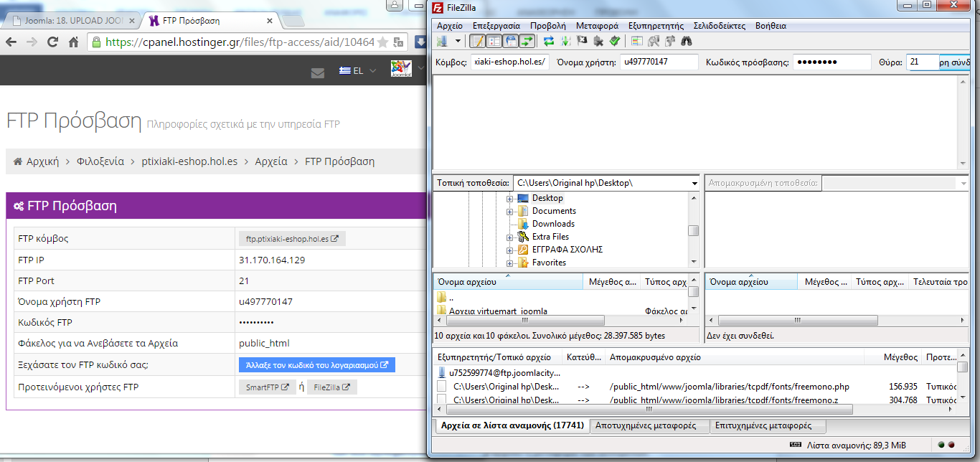Click the green activity indicator light

pyautogui.click(x=941, y=445)
